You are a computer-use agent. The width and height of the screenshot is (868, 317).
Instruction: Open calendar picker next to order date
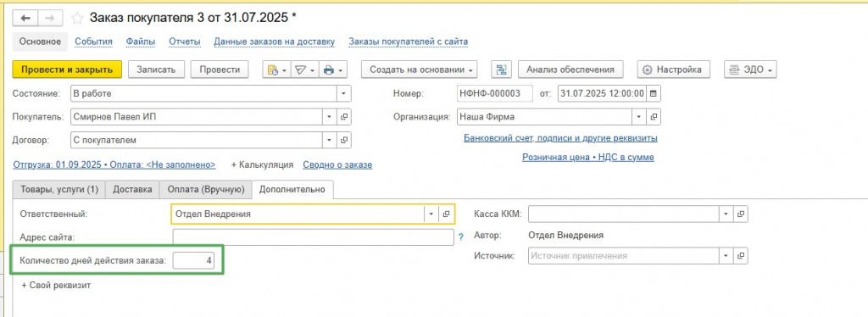pos(654,93)
